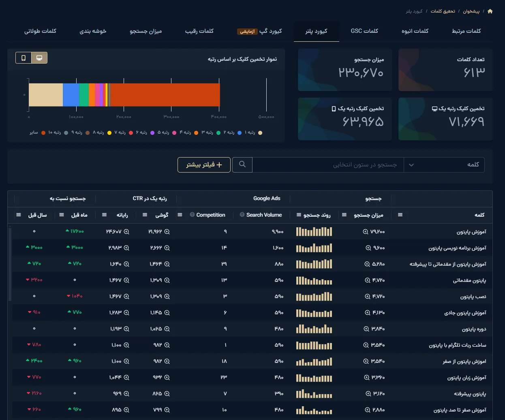The height and width of the screenshot is (420, 505).
Task: Click the magnifier search button
Action: [242, 164]
